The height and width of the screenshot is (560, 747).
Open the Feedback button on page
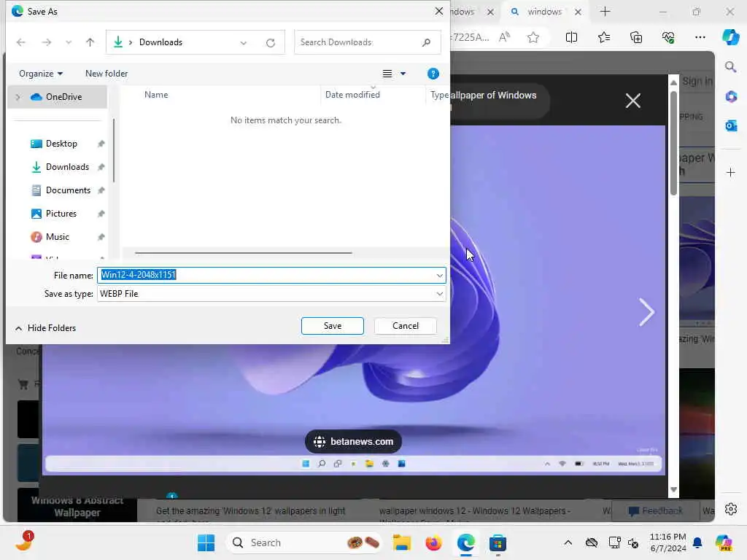click(x=656, y=510)
